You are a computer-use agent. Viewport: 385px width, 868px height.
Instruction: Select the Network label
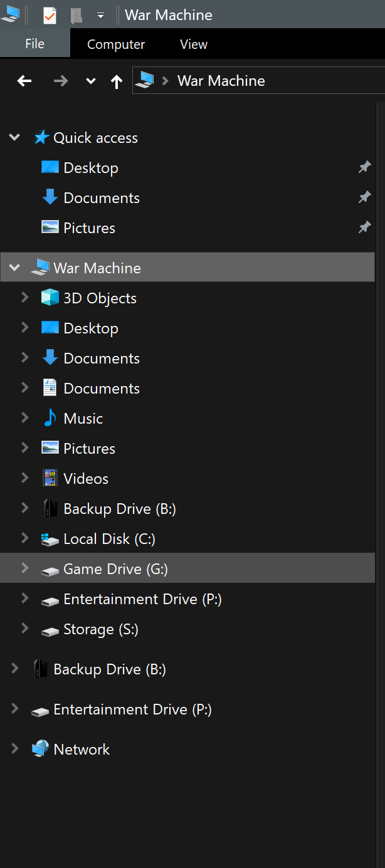(82, 750)
